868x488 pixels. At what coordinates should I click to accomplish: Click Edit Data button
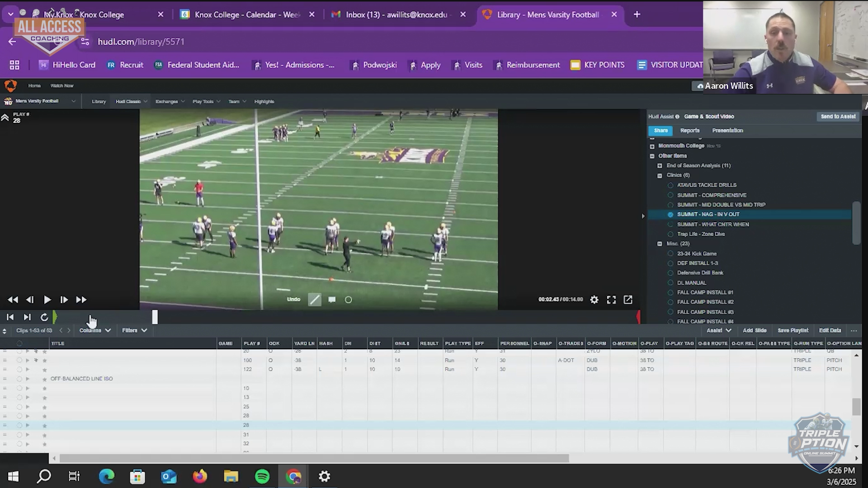830,330
